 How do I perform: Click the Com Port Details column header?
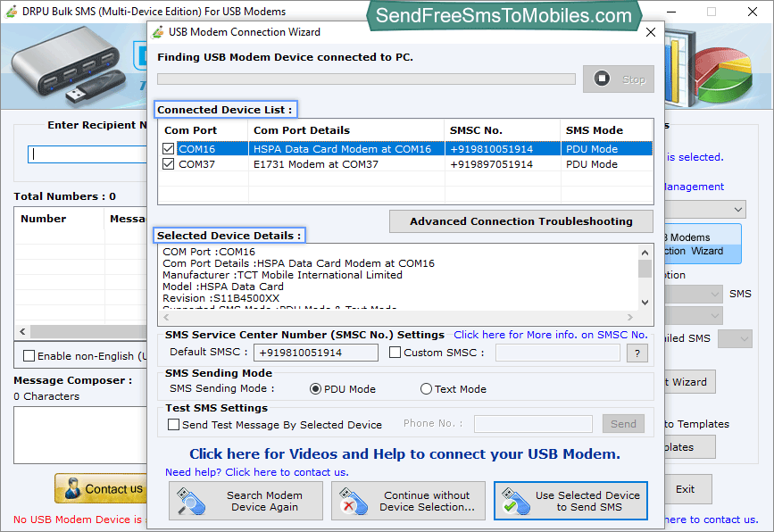click(x=346, y=130)
